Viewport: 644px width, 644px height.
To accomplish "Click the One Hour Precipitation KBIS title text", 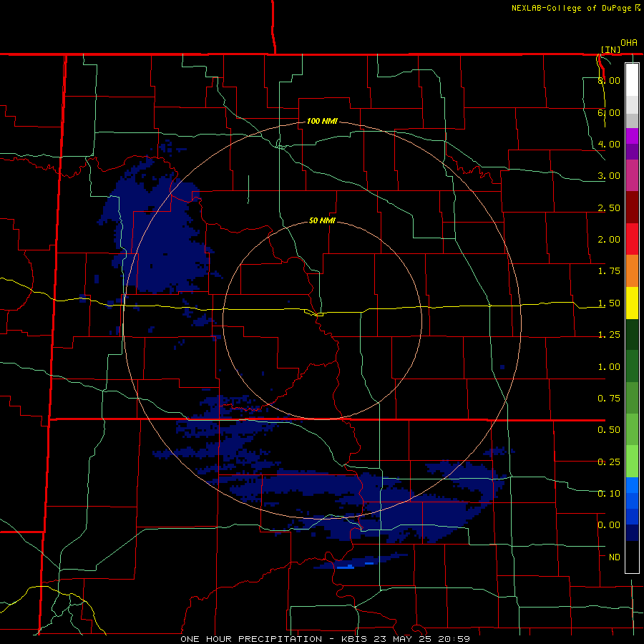I will [325, 639].
